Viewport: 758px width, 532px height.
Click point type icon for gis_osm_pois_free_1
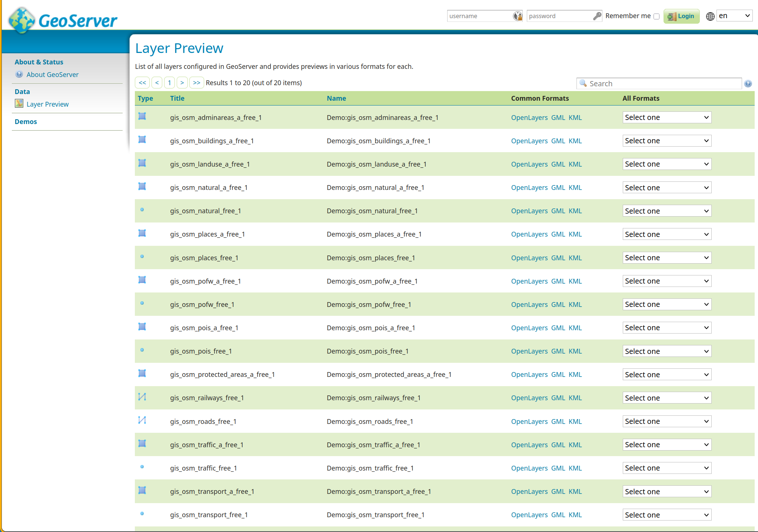tap(142, 350)
